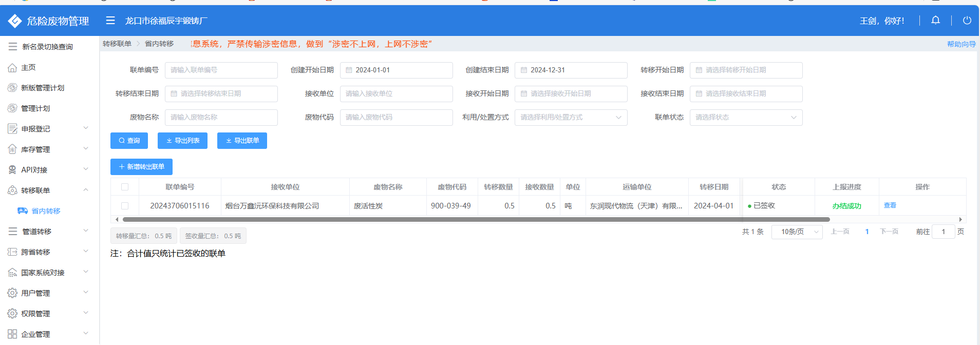980x345 pixels.
Task: Click the 主页 home icon in sidebar
Action: [x=12, y=67]
